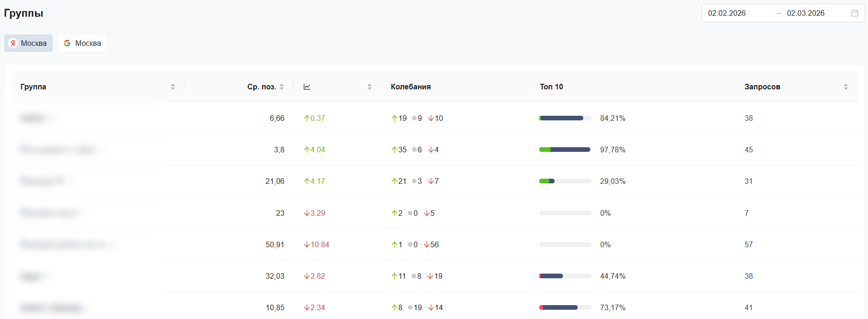Click the 29,03% Top 10 progress bar

click(x=565, y=181)
